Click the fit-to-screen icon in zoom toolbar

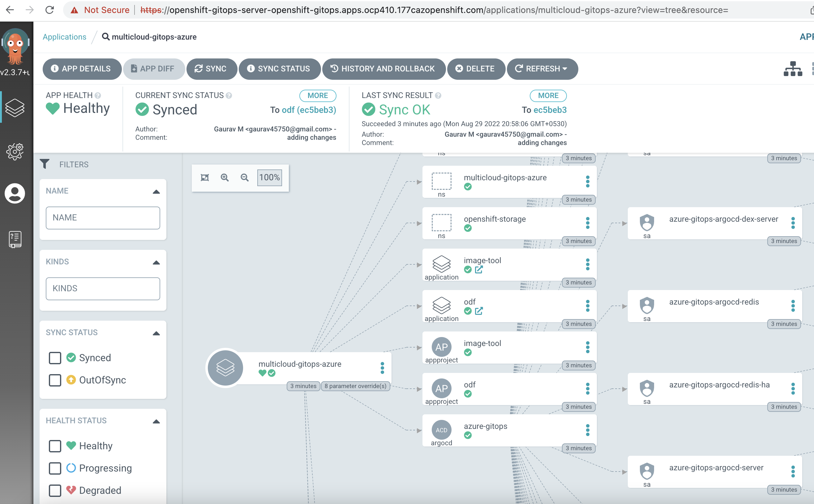[x=205, y=178]
